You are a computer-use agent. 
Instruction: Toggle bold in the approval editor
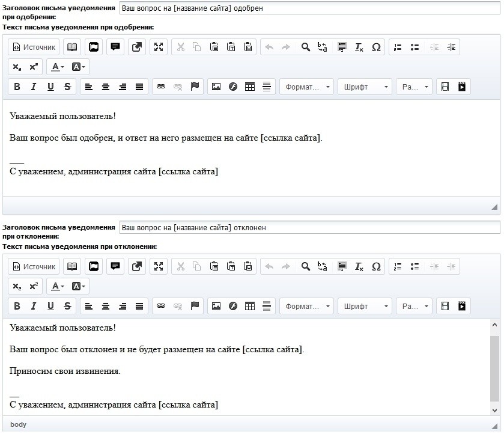pyautogui.click(x=17, y=87)
